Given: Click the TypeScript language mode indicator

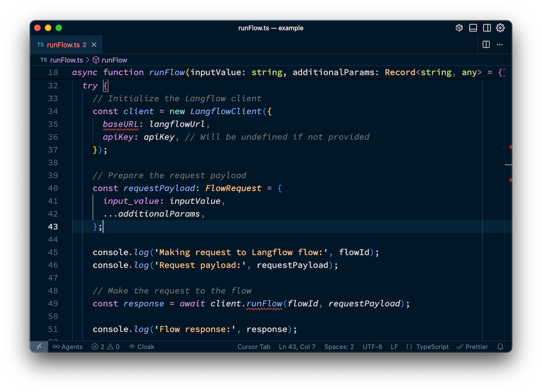Looking at the screenshot, I should click(x=432, y=347).
